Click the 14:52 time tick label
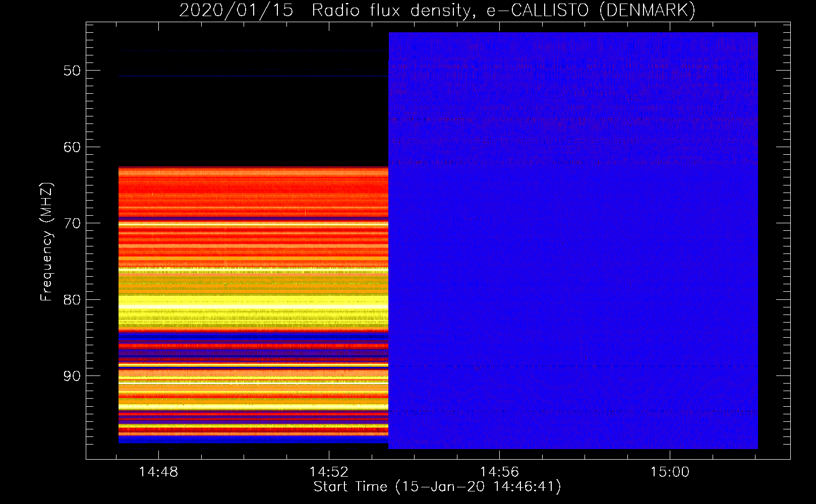 tap(329, 472)
